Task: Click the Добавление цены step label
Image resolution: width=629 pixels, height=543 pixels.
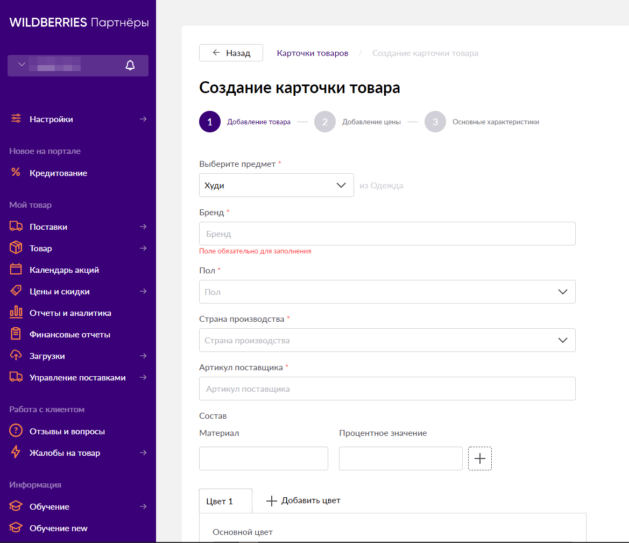Action: (371, 122)
